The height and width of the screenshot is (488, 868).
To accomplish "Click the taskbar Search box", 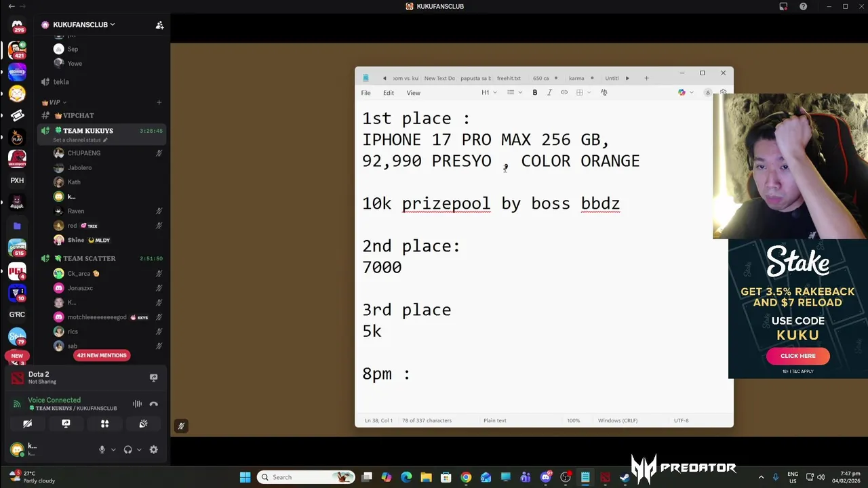I will 307,477.
